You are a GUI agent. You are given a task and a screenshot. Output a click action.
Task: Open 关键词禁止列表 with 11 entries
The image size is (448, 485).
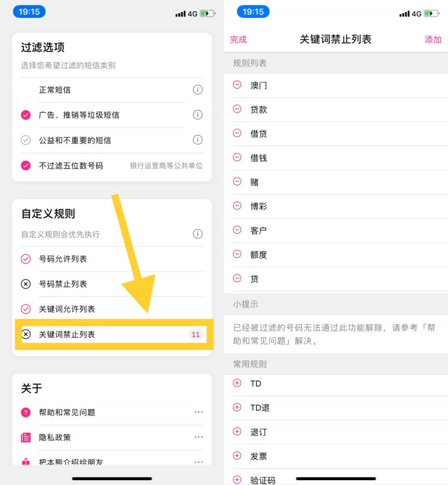(x=112, y=334)
